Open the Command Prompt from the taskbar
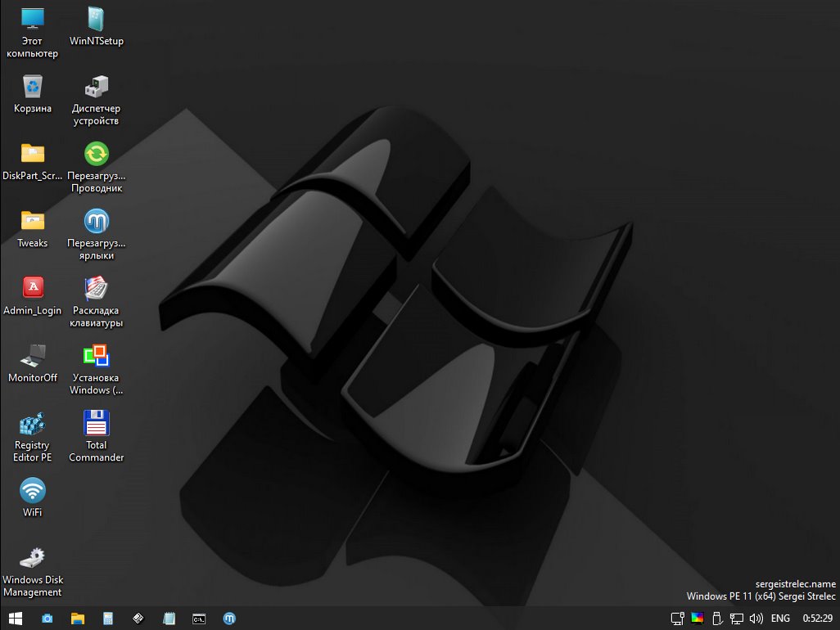840x630 pixels. [199, 619]
